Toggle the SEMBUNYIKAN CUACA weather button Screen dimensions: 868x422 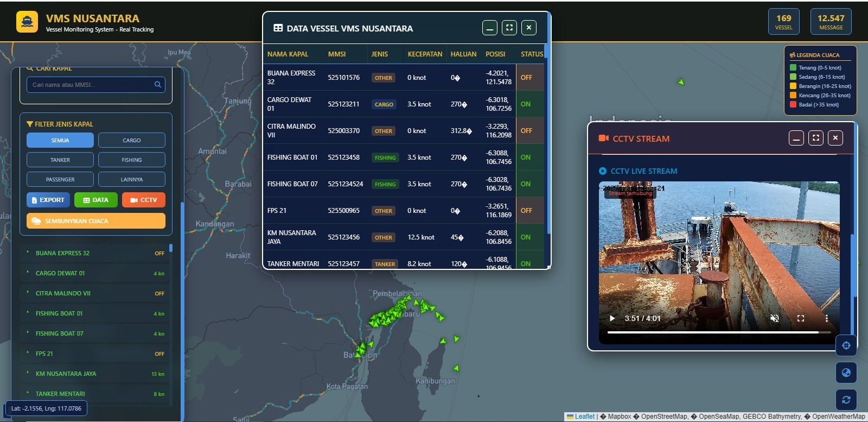[x=96, y=221]
